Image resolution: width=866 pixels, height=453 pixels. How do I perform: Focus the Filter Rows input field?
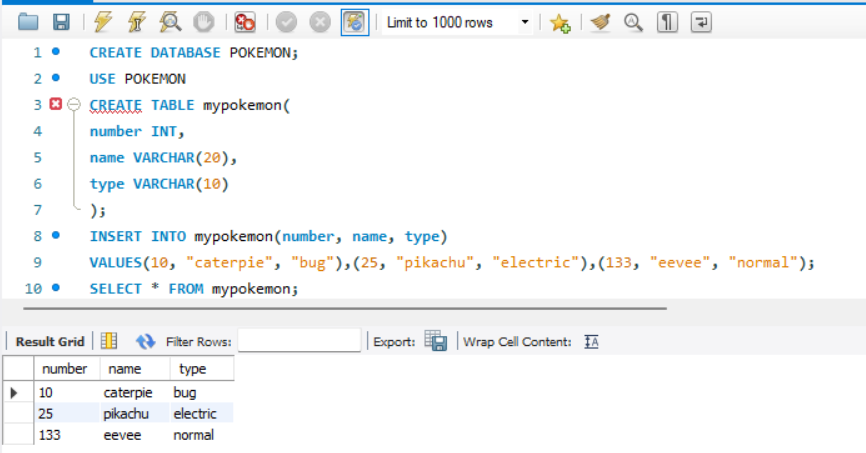[299, 340]
